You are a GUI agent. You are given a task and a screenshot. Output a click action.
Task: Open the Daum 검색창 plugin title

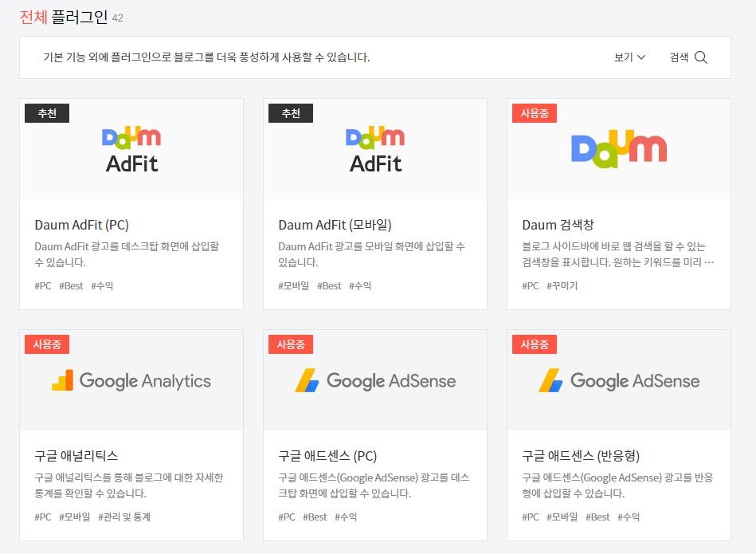pyautogui.click(x=558, y=225)
